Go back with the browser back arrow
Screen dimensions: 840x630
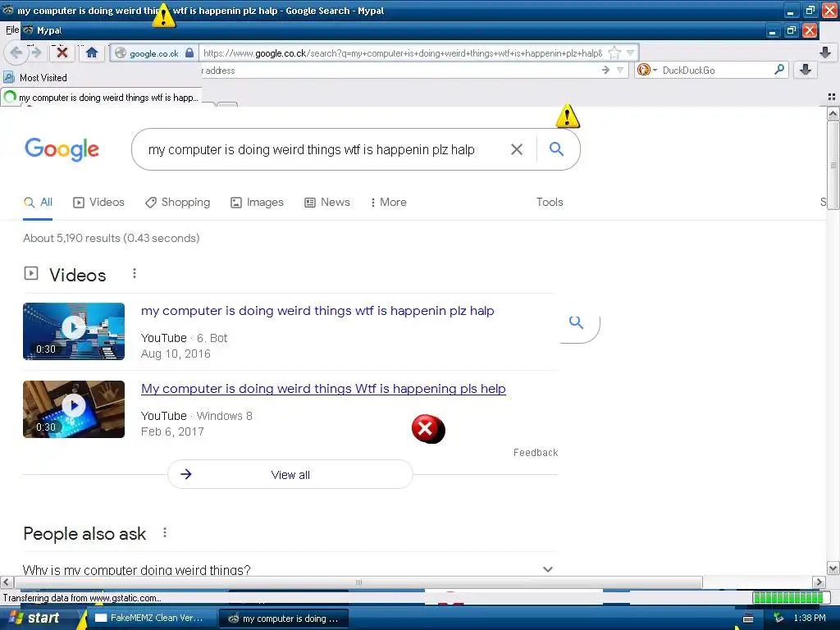tap(16, 52)
